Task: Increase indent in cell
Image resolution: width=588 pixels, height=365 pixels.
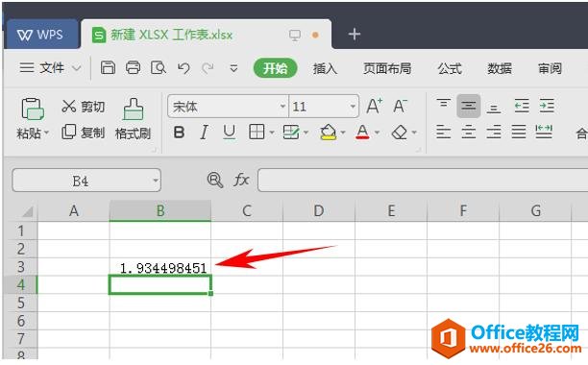Action: (x=547, y=106)
